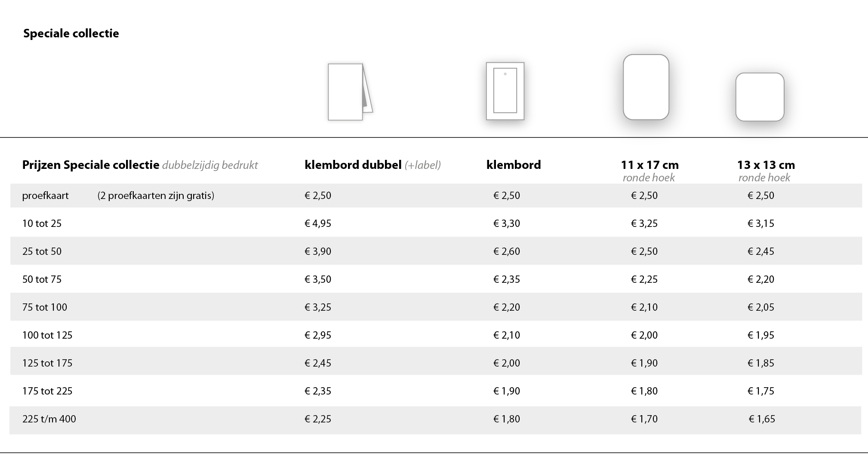
Task: Click the € 1,65 price cell
Action: coord(762,419)
